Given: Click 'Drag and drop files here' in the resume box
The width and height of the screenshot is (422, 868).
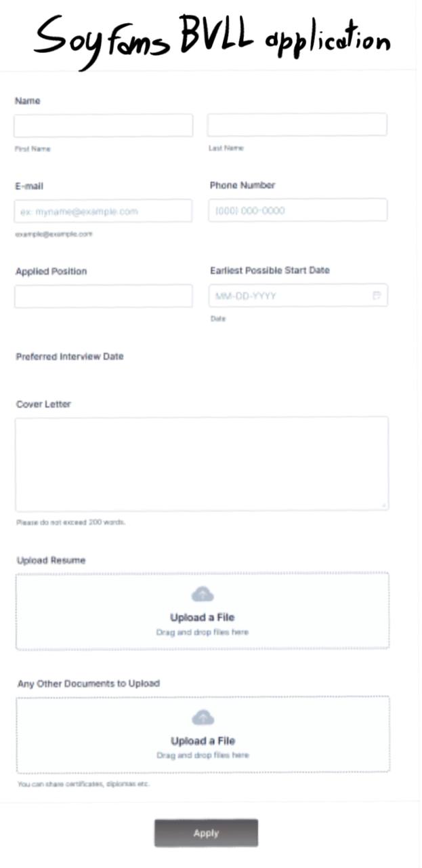Looking at the screenshot, I should pos(203,632).
